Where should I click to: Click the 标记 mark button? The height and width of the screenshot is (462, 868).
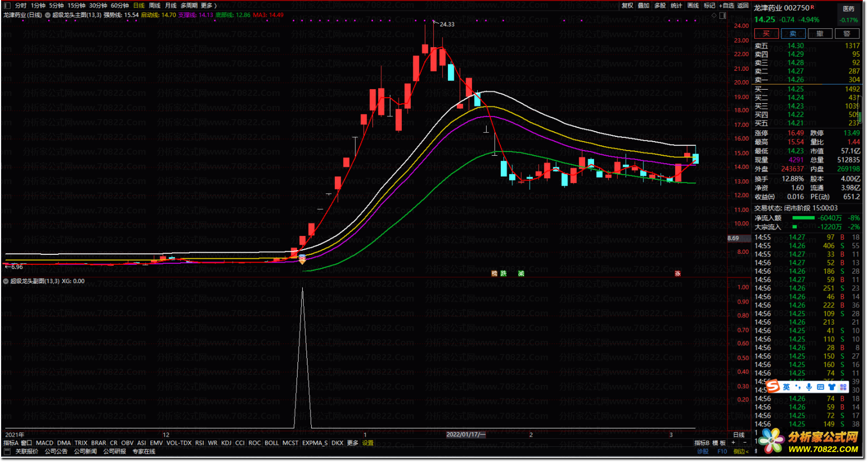709,6
